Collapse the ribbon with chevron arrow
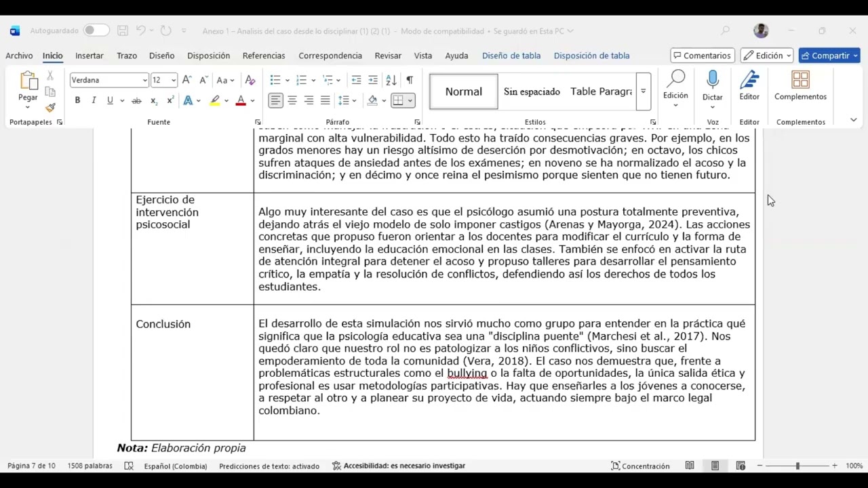 [853, 120]
